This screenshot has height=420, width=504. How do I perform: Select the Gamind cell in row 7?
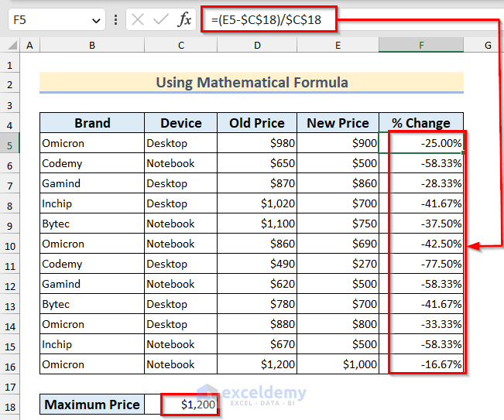(x=92, y=183)
